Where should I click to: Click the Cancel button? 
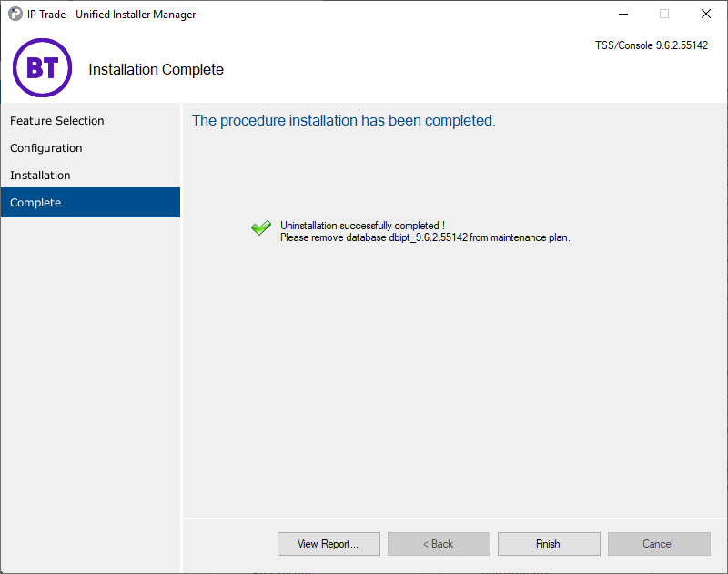[659, 544]
